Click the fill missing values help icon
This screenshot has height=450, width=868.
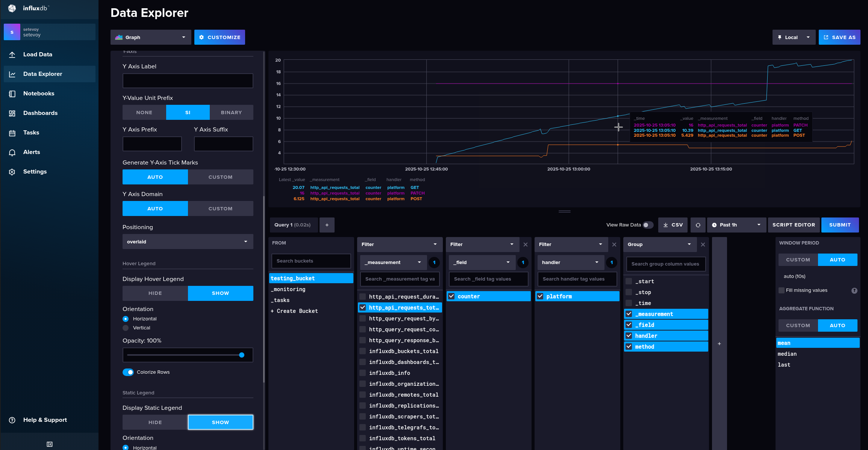point(854,290)
